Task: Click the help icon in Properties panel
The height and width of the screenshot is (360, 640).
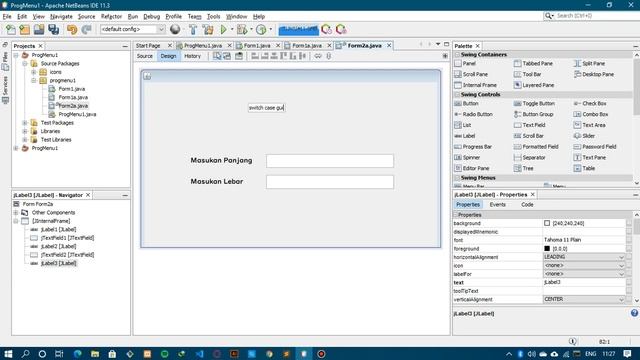Action: coord(634,313)
